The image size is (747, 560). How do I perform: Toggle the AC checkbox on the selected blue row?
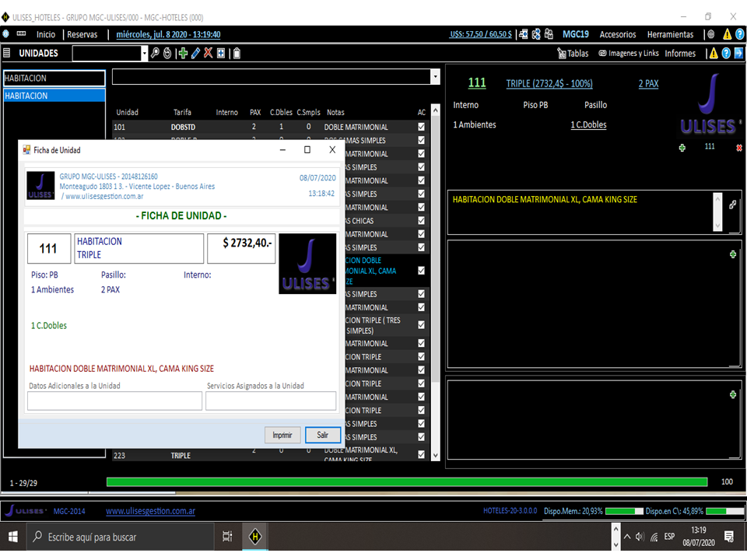click(x=421, y=270)
